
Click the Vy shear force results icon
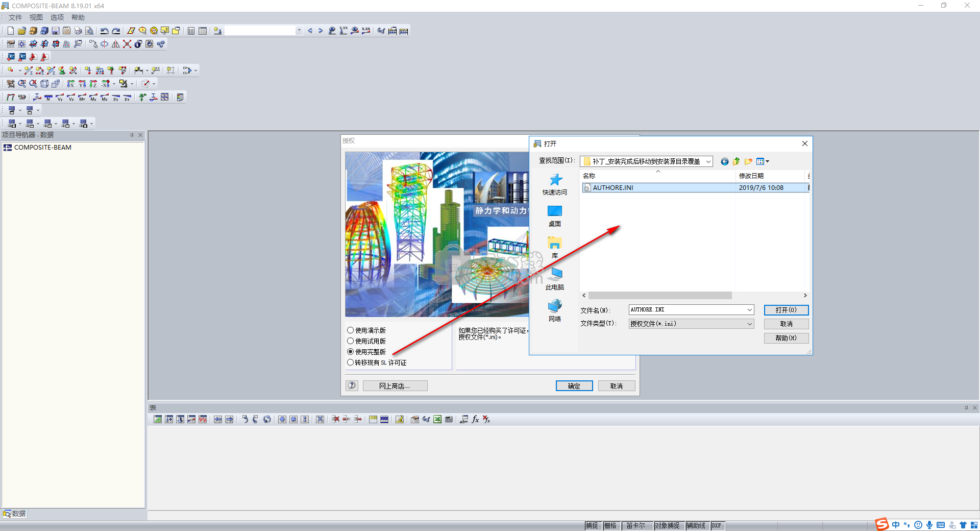pyautogui.click(x=60, y=97)
